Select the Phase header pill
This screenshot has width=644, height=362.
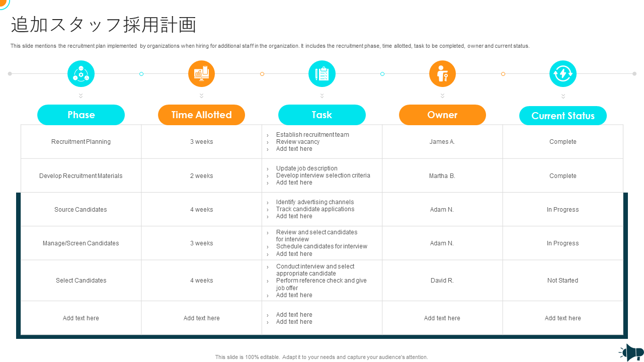(x=81, y=115)
